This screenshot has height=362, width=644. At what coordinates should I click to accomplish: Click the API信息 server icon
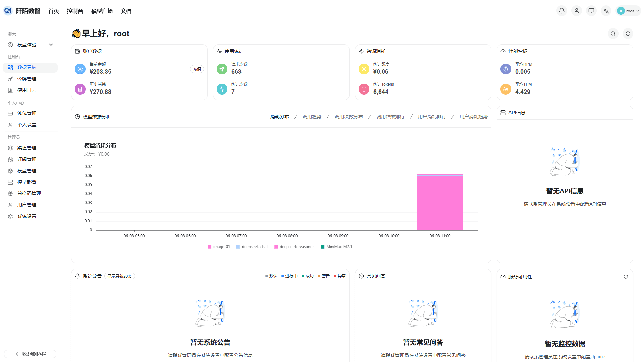pyautogui.click(x=503, y=113)
